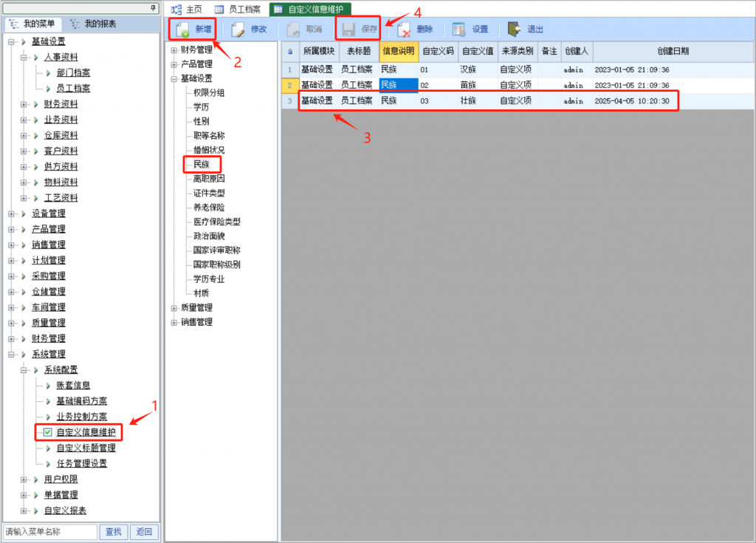Click the pin icon on the left panel
756x543 pixels.
pos(154,7)
